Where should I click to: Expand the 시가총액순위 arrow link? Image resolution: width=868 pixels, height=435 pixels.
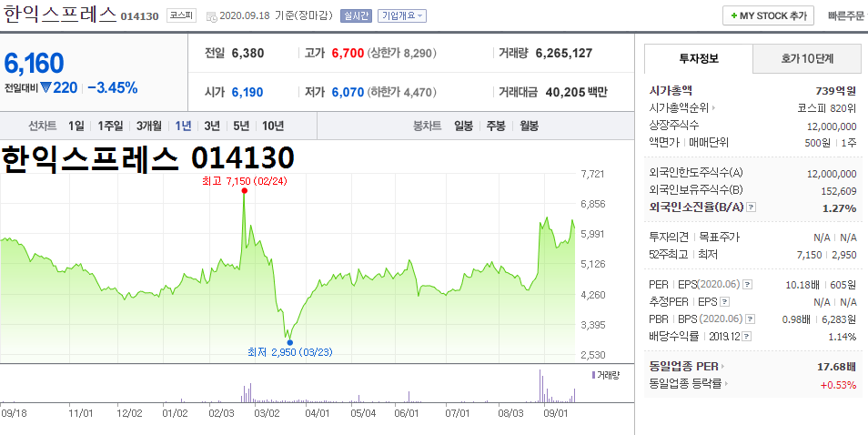click(713, 108)
